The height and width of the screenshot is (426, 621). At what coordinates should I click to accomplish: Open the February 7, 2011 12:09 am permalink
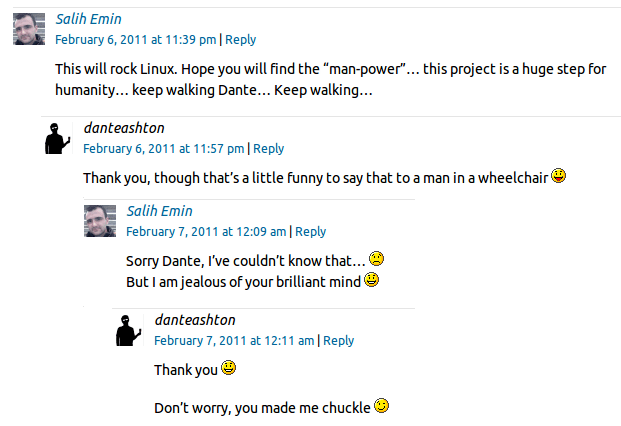click(206, 231)
